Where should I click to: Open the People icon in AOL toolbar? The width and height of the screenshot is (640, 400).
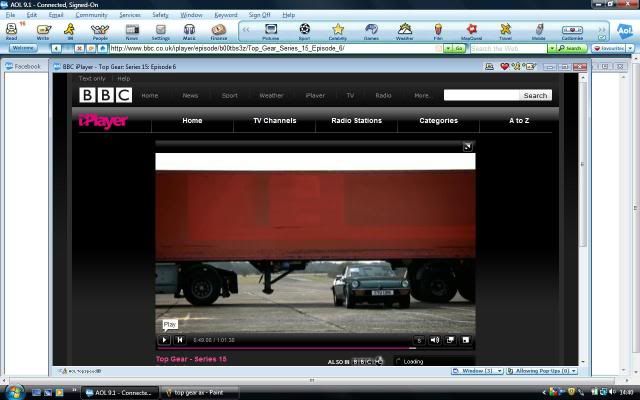[100, 31]
